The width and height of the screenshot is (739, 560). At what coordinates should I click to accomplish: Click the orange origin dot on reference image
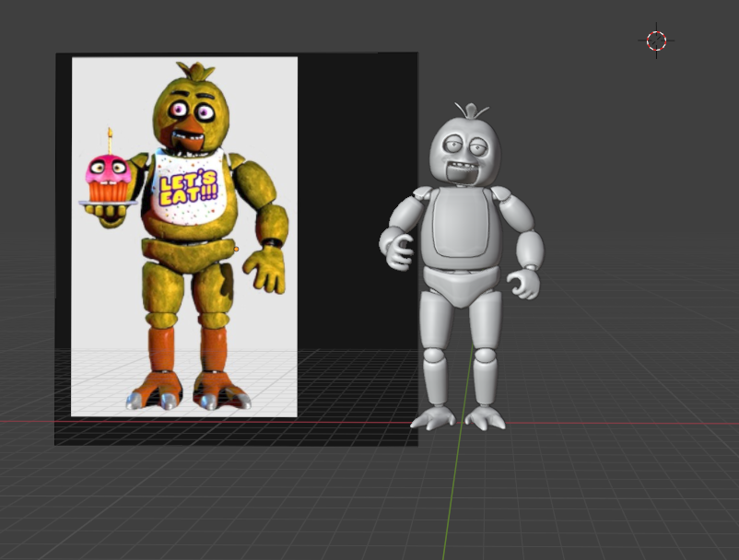tap(236, 249)
